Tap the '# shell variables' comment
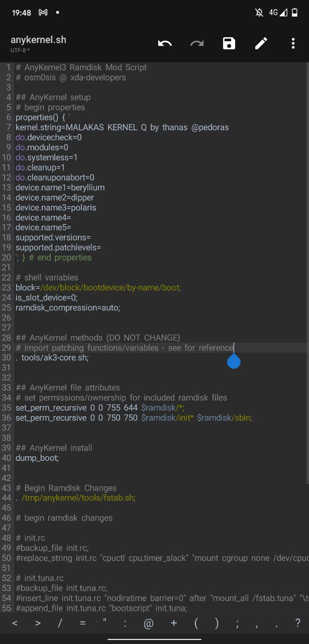Image resolution: width=309 pixels, height=644 pixels. coord(47,278)
